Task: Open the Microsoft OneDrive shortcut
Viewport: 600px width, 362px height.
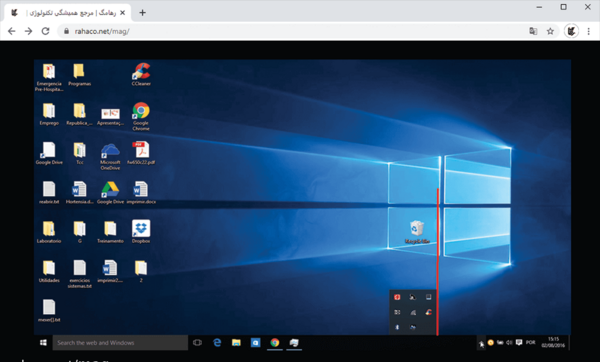Action: (x=110, y=156)
